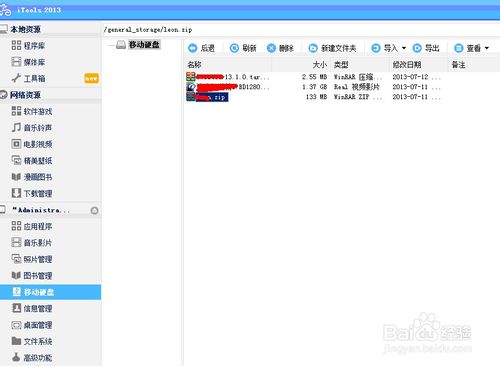Open 桌面管理 under the device
The width and height of the screenshot is (500, 366).
pyautogui.click(x=32, y=325)
